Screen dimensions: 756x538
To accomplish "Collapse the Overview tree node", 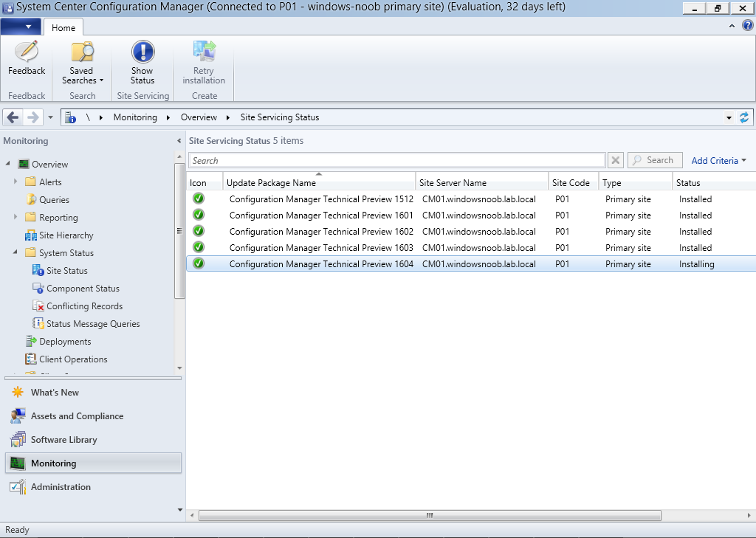I will [7, 163].
